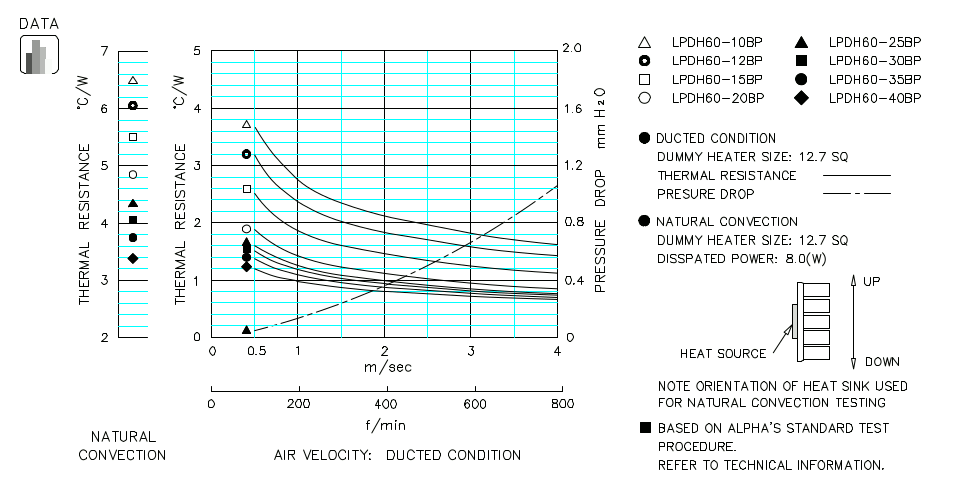Viewport: 970px width, 485px height.
Task: Click the heat sink orientation diagram
Action: (x=811, y=322)
